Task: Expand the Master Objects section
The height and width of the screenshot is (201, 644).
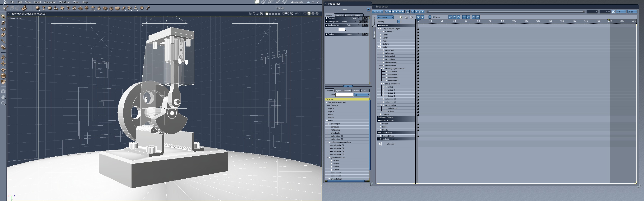Action: [379, 117]
